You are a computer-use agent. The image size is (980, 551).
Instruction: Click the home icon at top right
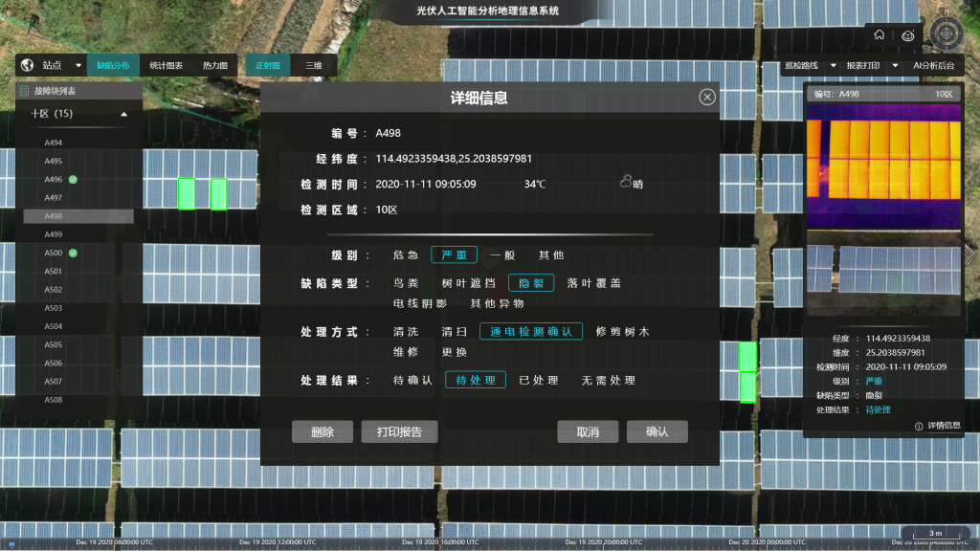(x=879, y=35)
